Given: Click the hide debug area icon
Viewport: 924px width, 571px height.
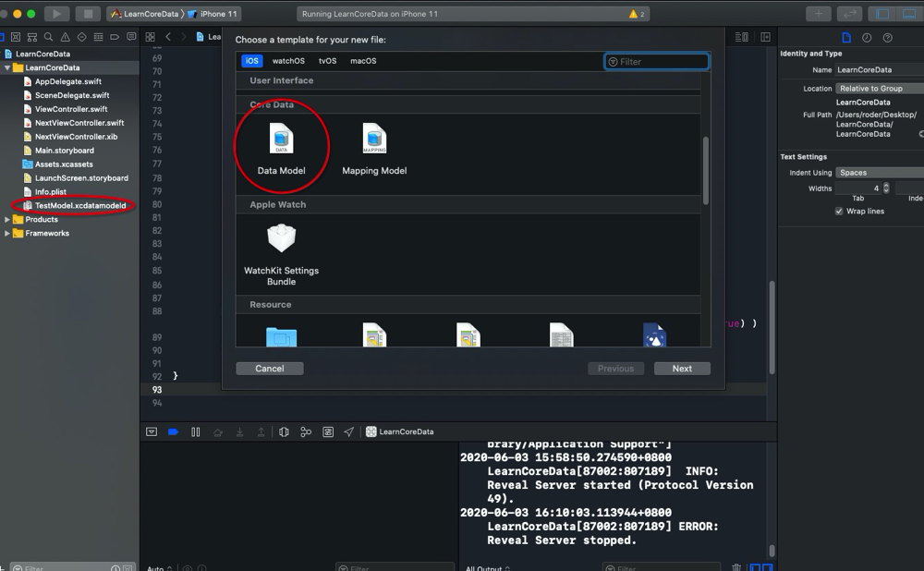Looking at the screenshot, I should pyautogui.click(x=152, y=431).
